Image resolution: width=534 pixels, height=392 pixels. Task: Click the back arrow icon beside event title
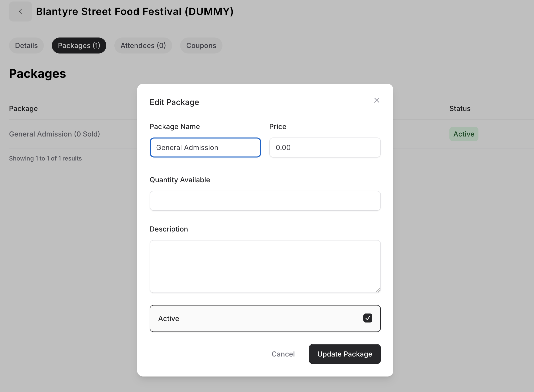(x=20, y=11)
